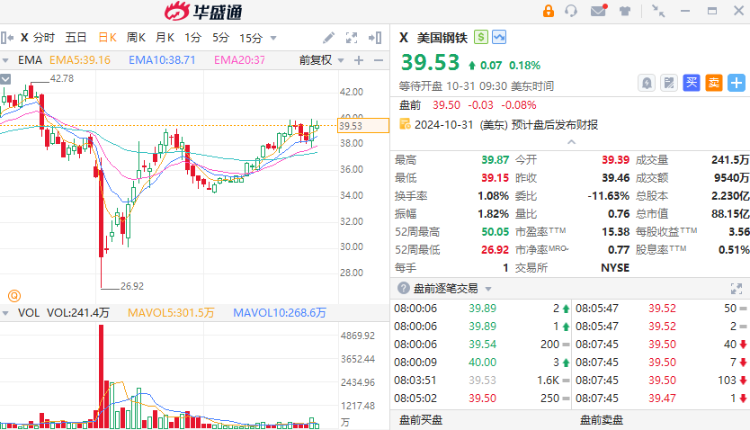This screenshot has height=430, width=750.
Task: Open the skin theme shirt icon
Action: [625, 11]
